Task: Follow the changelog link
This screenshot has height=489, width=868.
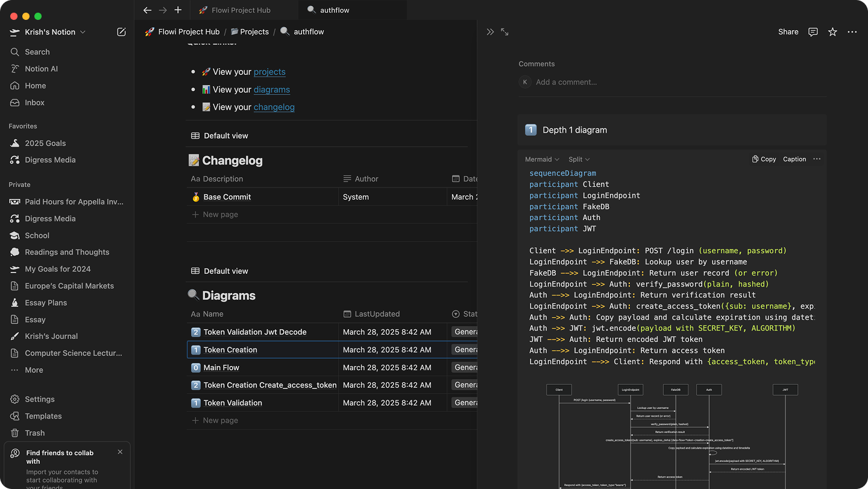Action: pyautogui.click(x=274, y=107)
